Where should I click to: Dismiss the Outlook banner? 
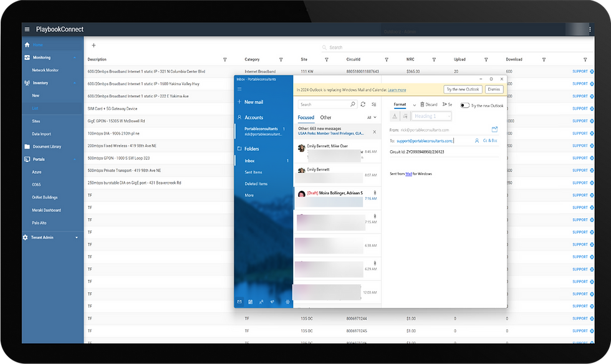[x=494, y=89]
